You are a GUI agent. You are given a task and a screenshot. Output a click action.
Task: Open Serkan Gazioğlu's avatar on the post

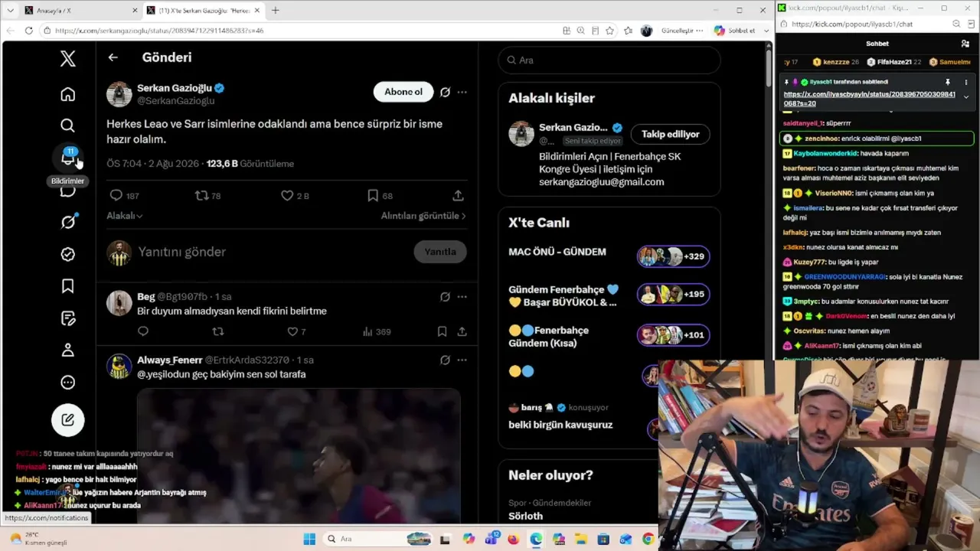pyautogui.click(x=119, y=93)
